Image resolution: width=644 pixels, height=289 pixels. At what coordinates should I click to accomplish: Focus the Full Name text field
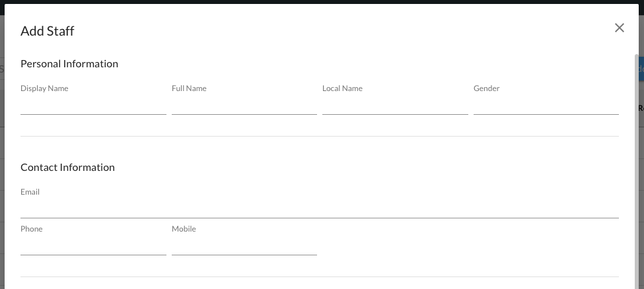(244, 106)
